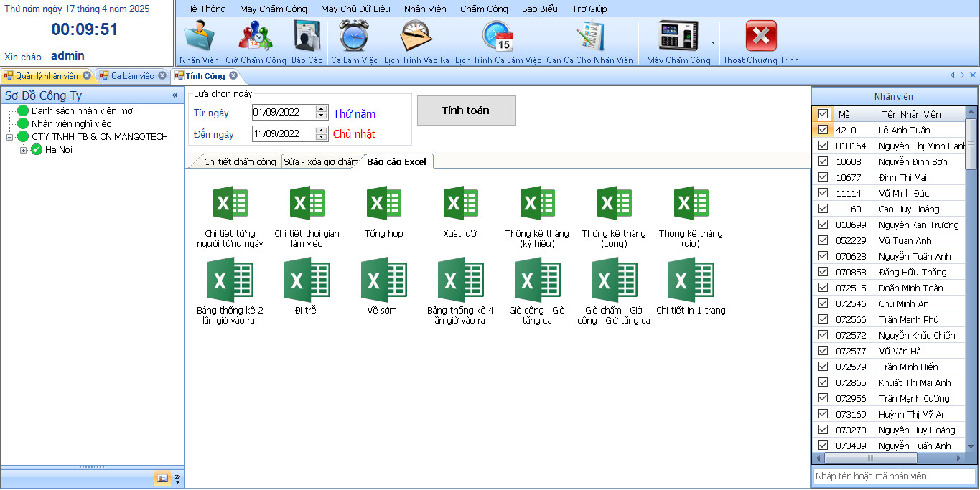This screenshot has height=490, width=980.
Task: Open Ca Làm Việc alarm clock icon
Action: (354, 41)
